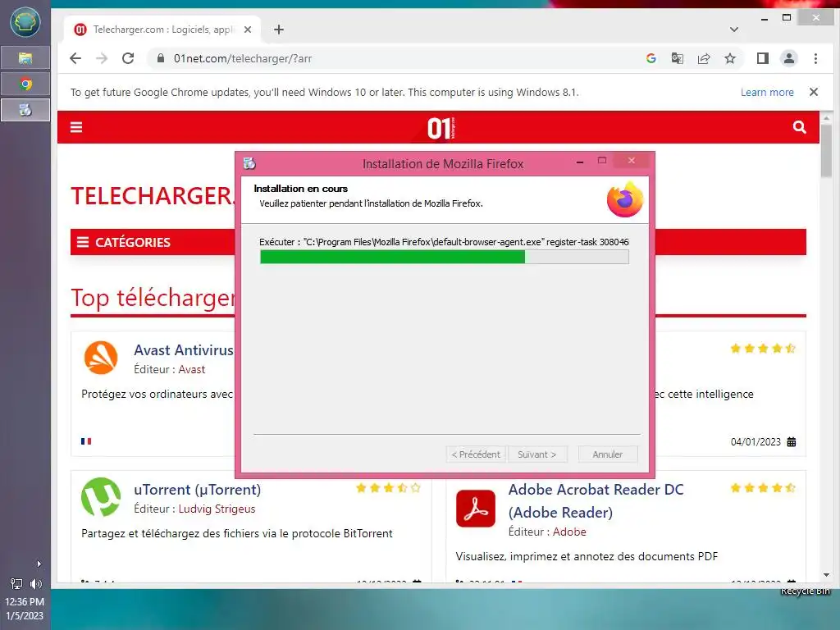840x630 pixels.
Task: Select the Telecharger.com browser tab
Action: [162, 30]
